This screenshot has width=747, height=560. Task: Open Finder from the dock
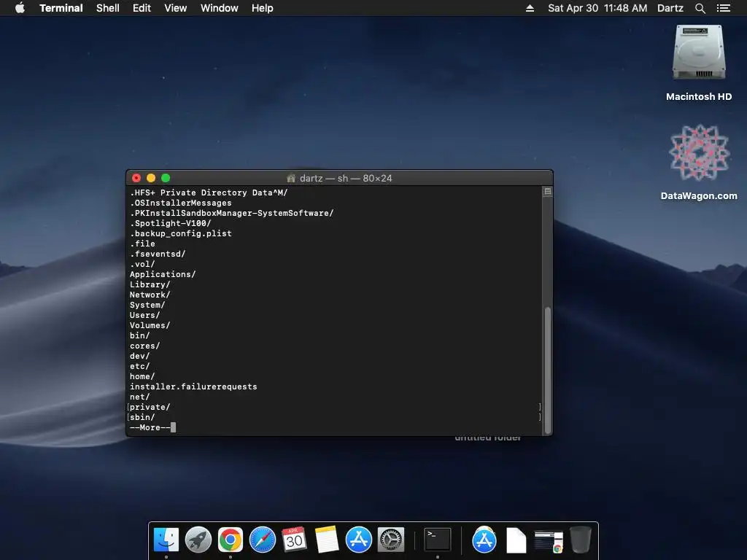click(166, 540)
